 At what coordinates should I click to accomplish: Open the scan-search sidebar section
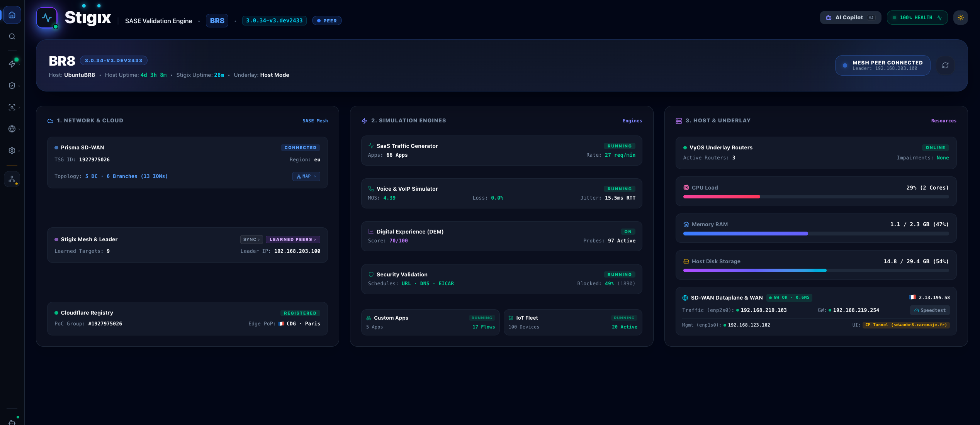(x=12, y=107)
